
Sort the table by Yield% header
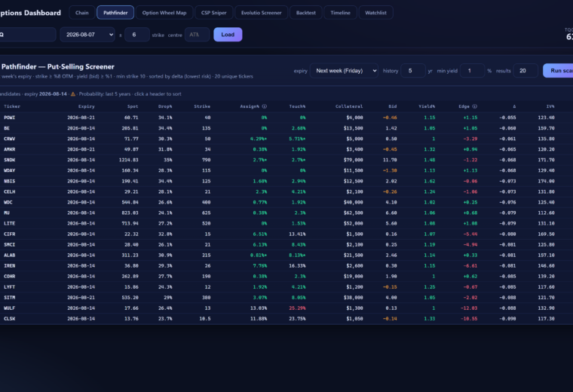point(427,106)
